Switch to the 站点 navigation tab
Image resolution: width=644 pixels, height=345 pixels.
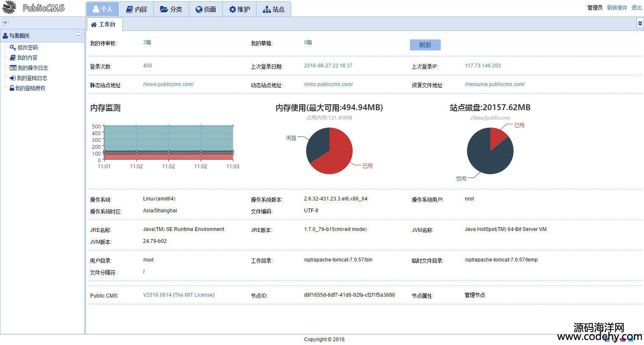pos(274,9)
